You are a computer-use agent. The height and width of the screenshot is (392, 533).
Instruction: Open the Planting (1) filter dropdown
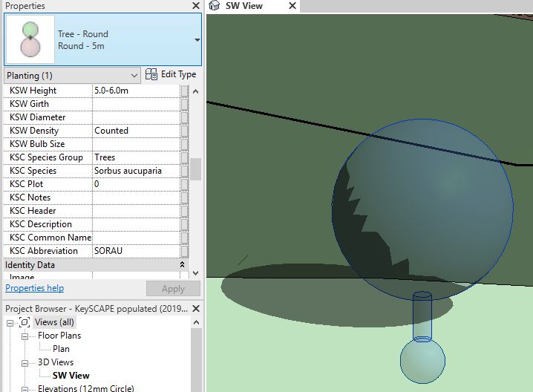pos(134,76)
